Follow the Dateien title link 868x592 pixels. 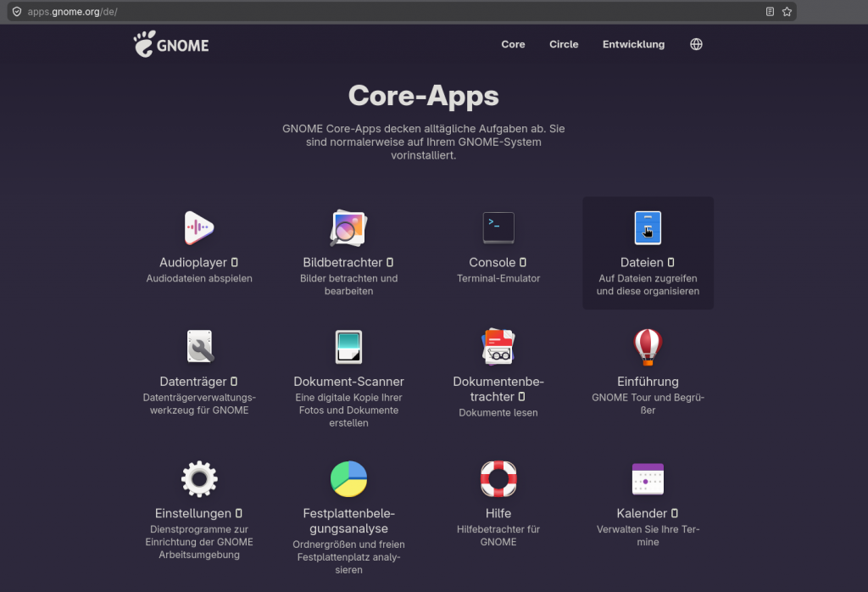pyautogui.click(x=642, y=262)
